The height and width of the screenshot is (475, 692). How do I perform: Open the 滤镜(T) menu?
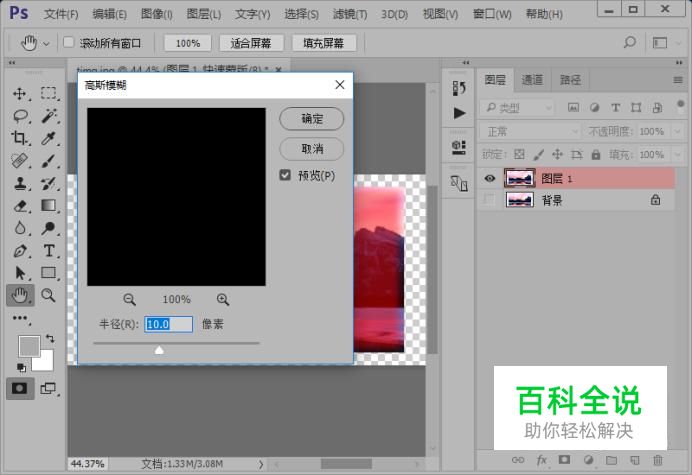350,14
